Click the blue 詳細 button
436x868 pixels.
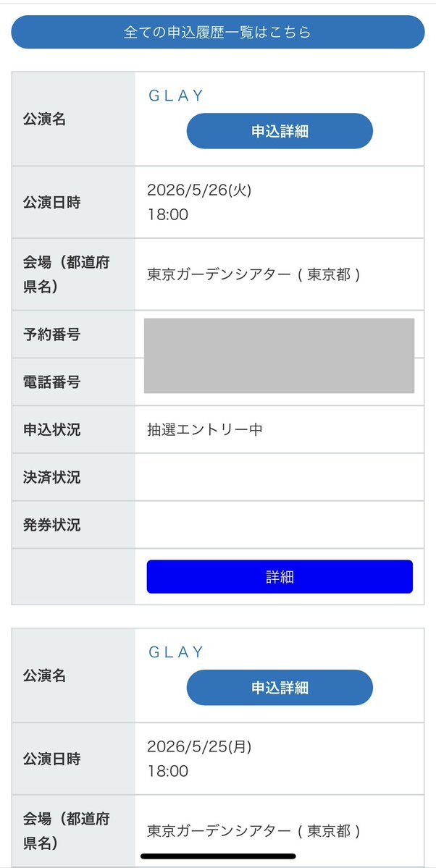pos(280,577)
